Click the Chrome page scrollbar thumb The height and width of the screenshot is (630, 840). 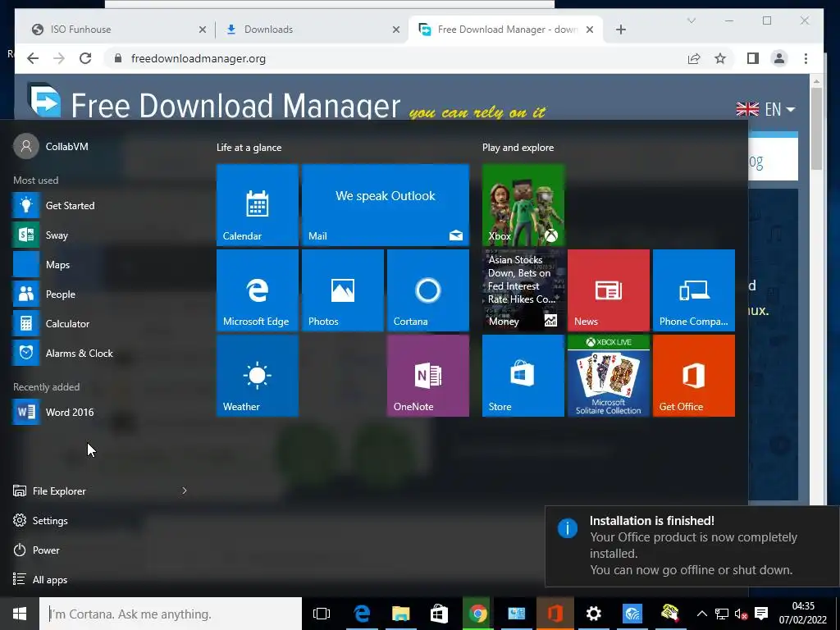point(816,129)
